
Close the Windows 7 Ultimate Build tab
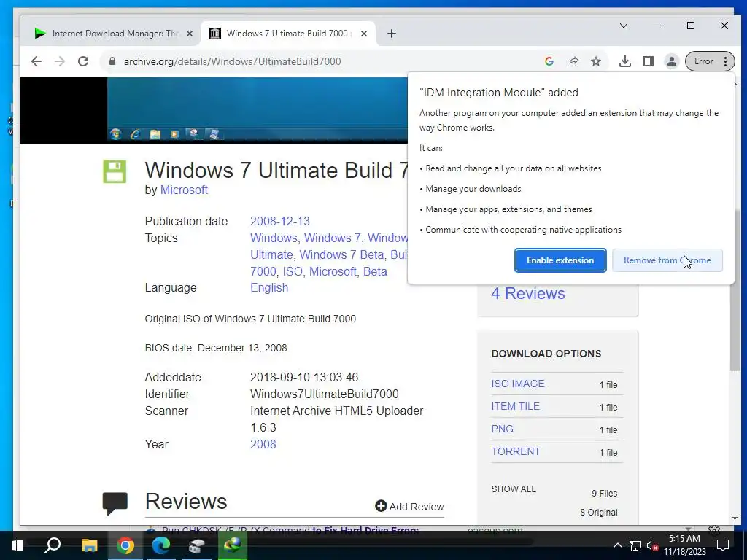(x=364, y=34)
